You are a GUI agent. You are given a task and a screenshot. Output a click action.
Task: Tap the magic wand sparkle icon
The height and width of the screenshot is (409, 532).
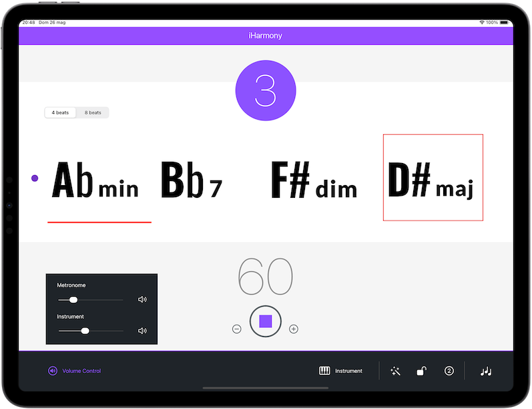pyautogui.click(x=395, y=371)
